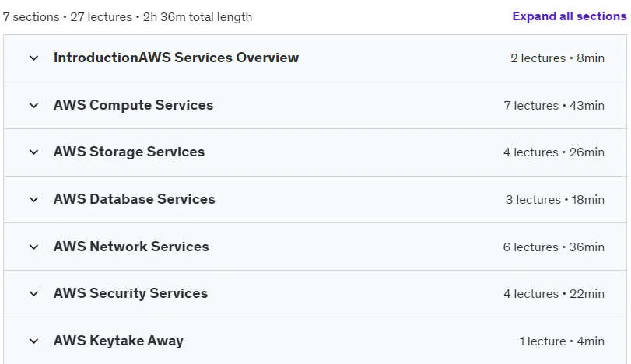The width and height of the screenshot is (631, 364).
Task: Click the 3 lectures • 18min label
Action: click(555, 200)
